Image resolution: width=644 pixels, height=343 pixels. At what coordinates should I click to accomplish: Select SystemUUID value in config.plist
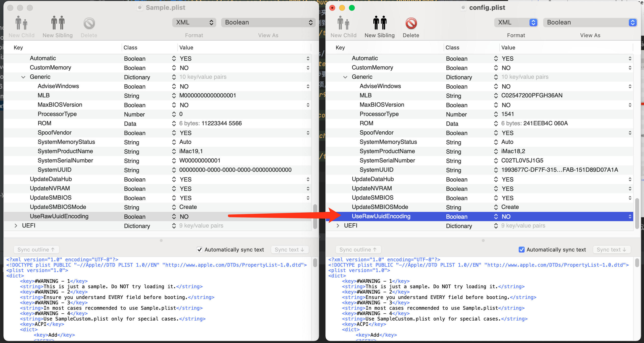click(560, 170)
